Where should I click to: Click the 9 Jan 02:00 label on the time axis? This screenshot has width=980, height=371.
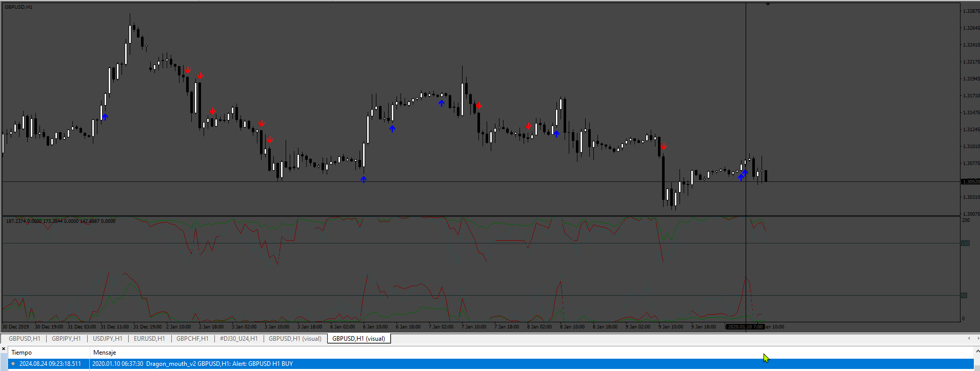(637, 327)
